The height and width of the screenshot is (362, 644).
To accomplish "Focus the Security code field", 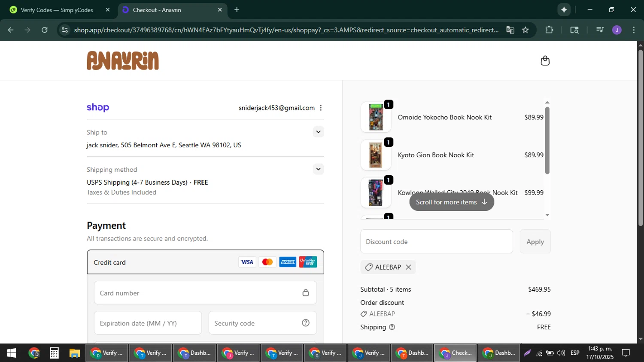I will tap(262, 323).
